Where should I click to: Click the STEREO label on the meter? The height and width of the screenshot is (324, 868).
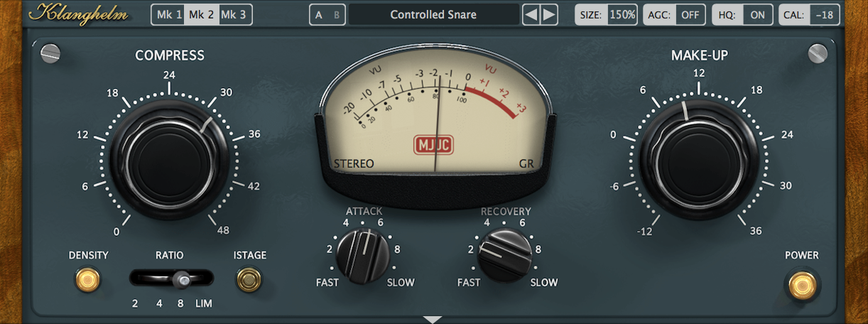click(x=354, y=164)
